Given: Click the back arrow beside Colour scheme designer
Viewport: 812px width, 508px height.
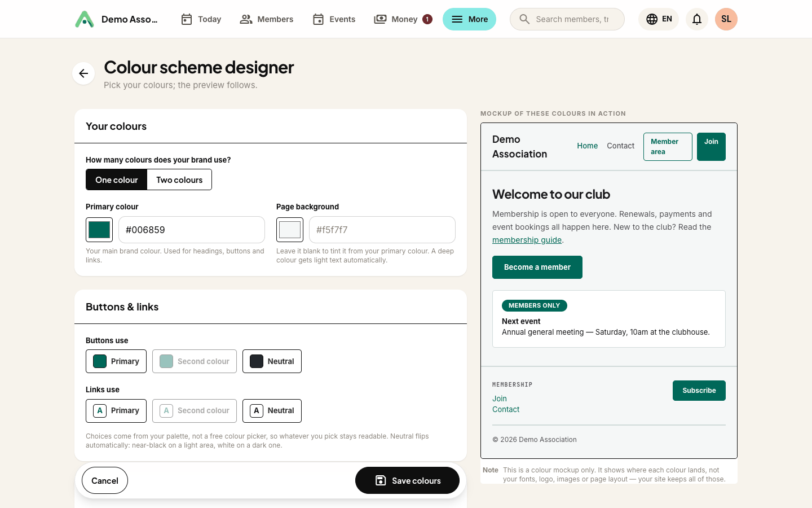Looking at the screenshot, I should point(83,73).
